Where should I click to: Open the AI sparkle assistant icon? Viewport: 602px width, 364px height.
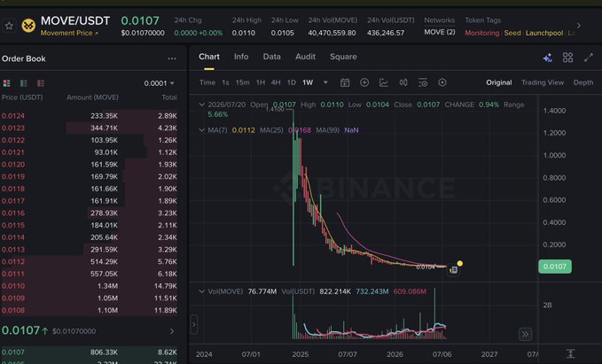(548, 58)
